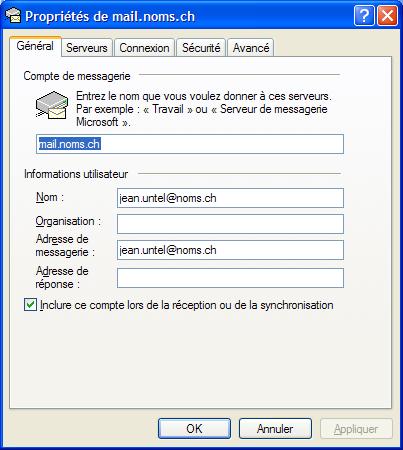Go to the Avancé tab
Viewport: 403px width, 450px height.
tap(251, 48)
